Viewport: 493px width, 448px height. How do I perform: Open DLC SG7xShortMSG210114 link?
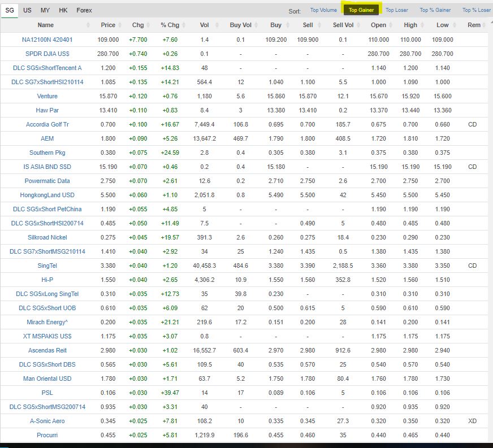point(47,252)
